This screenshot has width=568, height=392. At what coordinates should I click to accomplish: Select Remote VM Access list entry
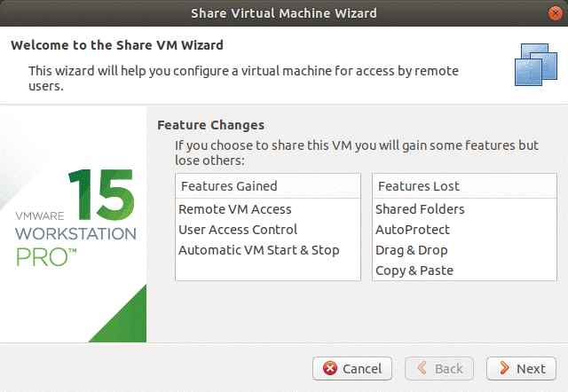click(x=235, y=209)
